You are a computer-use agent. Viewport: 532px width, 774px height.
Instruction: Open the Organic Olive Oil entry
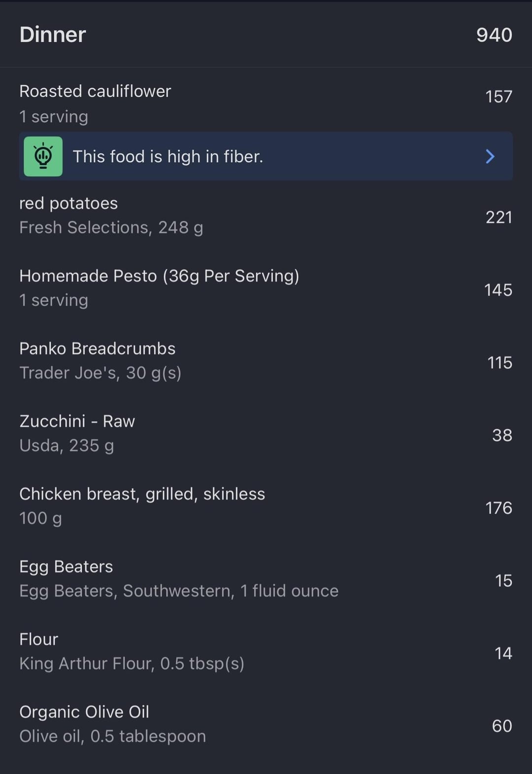pos(84,712)
